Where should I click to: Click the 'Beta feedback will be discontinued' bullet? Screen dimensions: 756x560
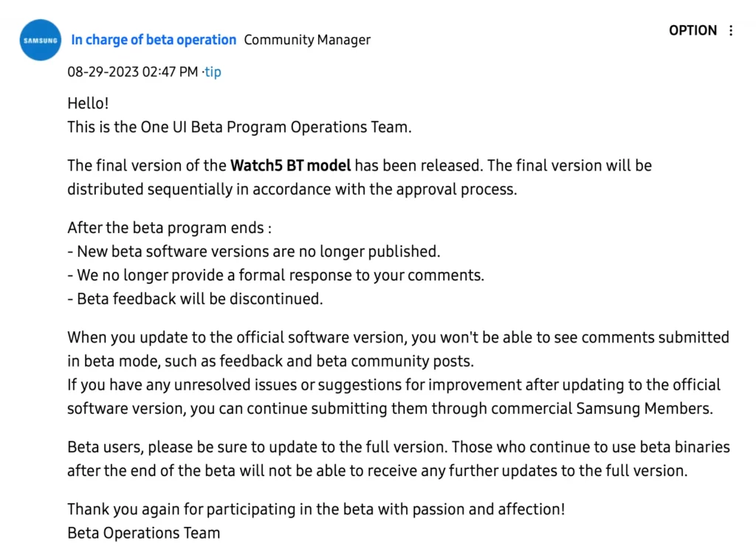(x=195, y=299)
